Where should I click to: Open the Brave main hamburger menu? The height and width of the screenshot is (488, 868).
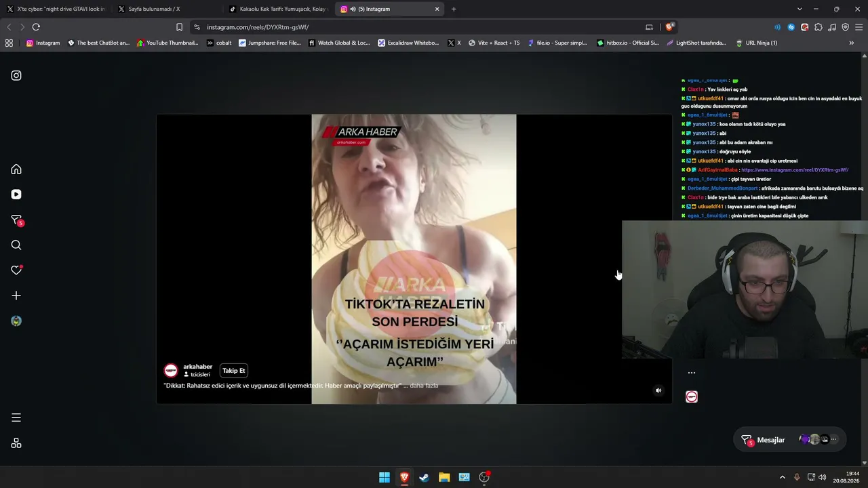[859, 27]
